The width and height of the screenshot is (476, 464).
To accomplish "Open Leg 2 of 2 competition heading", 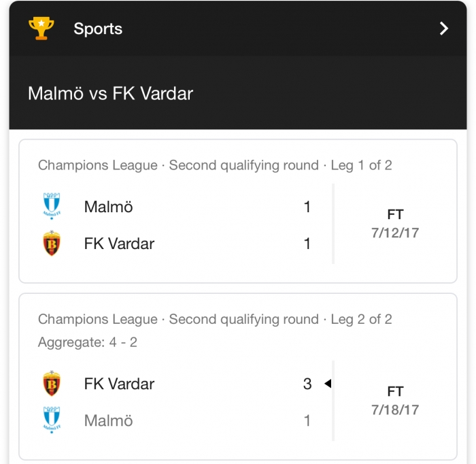I will pyautogui.click(x=215, y=319).
